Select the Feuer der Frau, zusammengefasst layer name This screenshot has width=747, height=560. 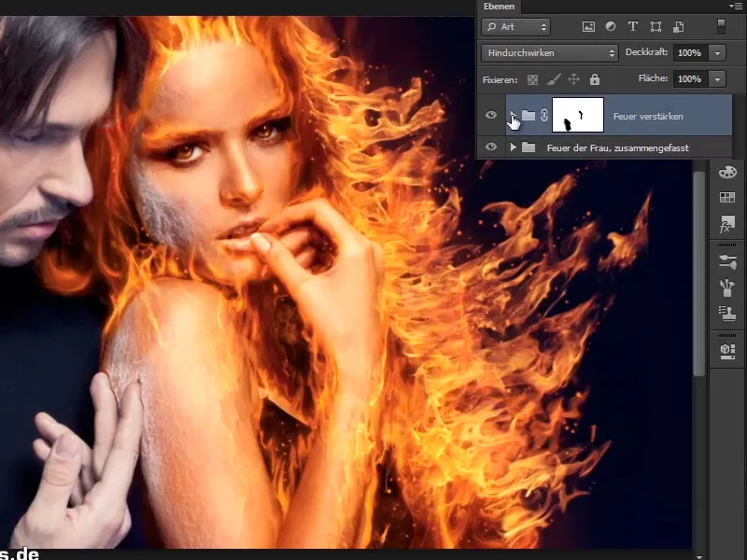click(x=617, y=148)
